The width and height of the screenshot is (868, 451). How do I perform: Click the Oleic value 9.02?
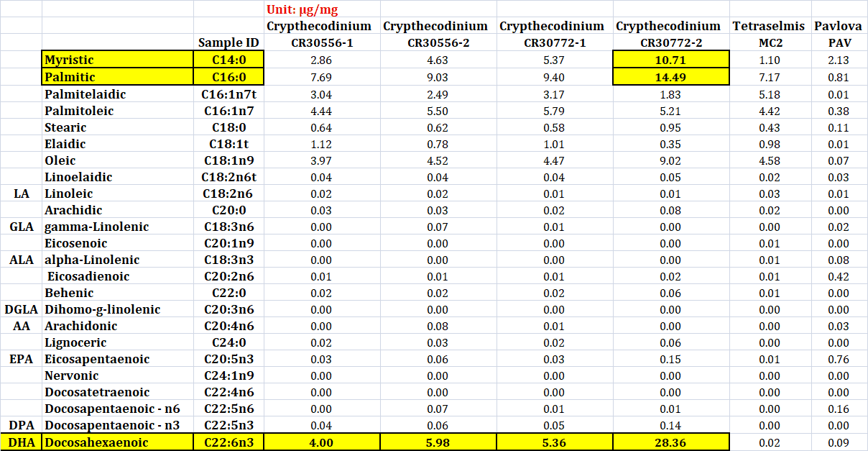[671, 160]
